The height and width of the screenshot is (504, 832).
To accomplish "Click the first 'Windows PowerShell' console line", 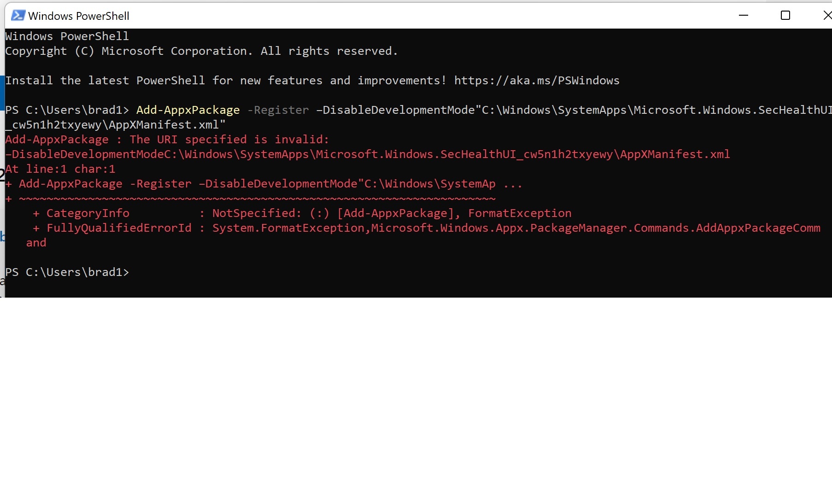I will pos(67,36).
